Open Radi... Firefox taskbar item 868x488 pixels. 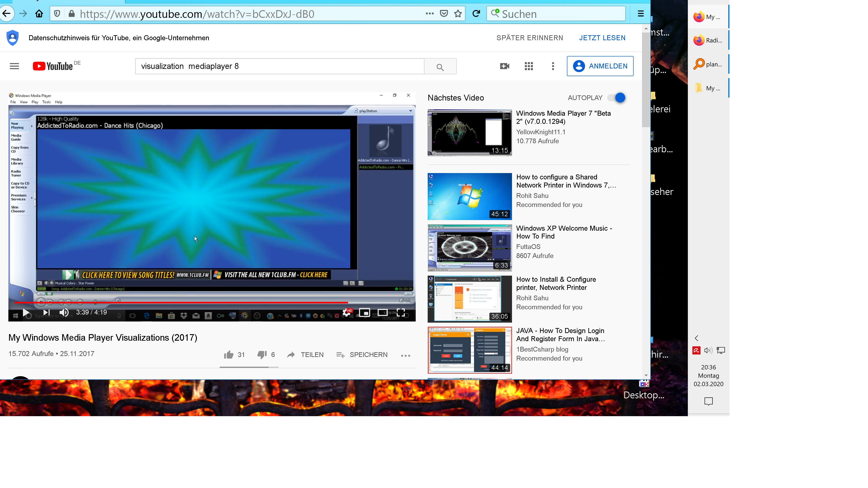[x=708, y=40]
